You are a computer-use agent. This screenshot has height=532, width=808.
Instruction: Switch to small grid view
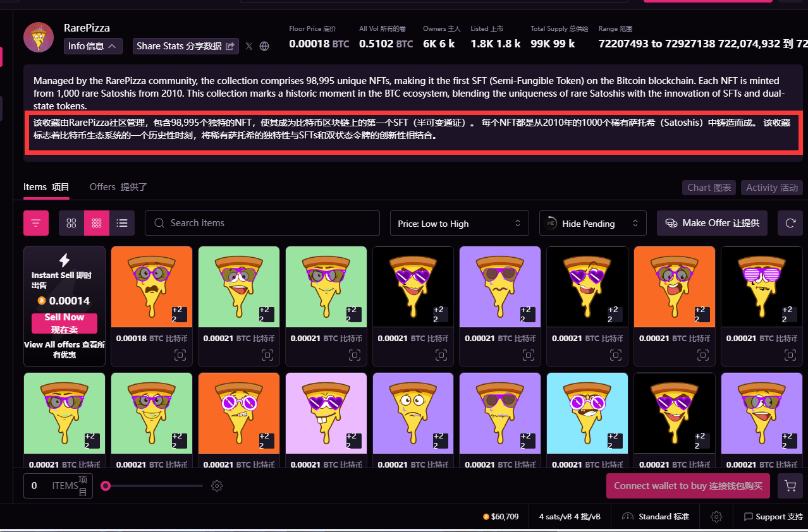click(97, 223)
